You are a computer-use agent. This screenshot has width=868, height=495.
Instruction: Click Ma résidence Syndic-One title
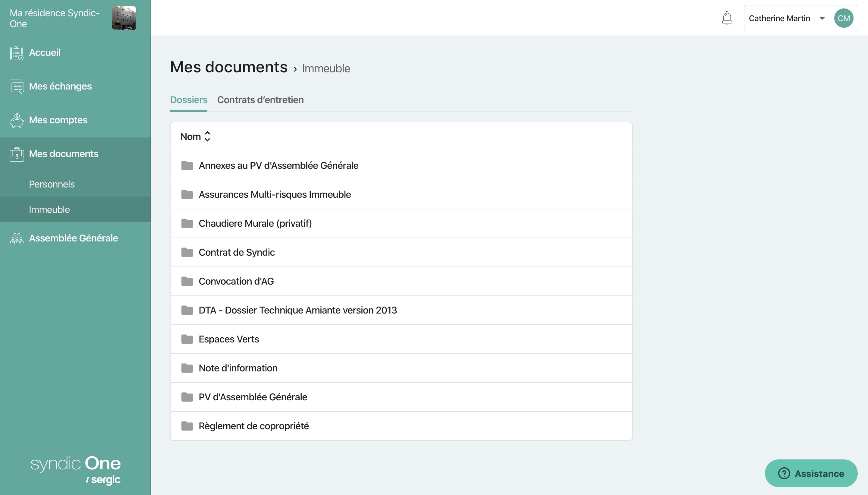[54, 18]
